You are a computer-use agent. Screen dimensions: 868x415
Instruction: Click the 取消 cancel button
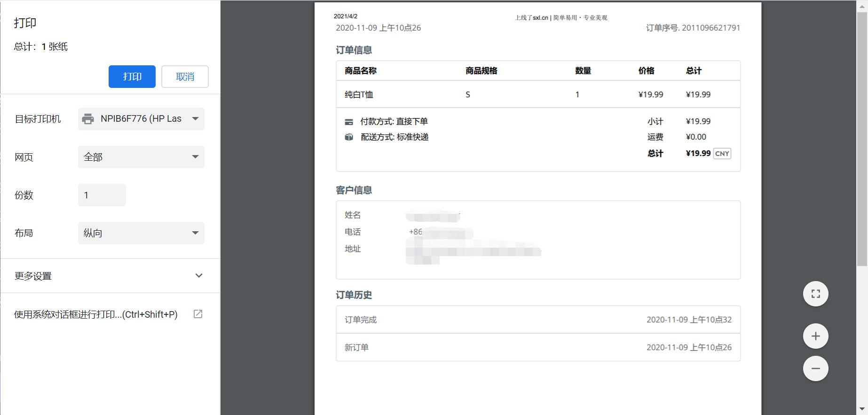185,77
